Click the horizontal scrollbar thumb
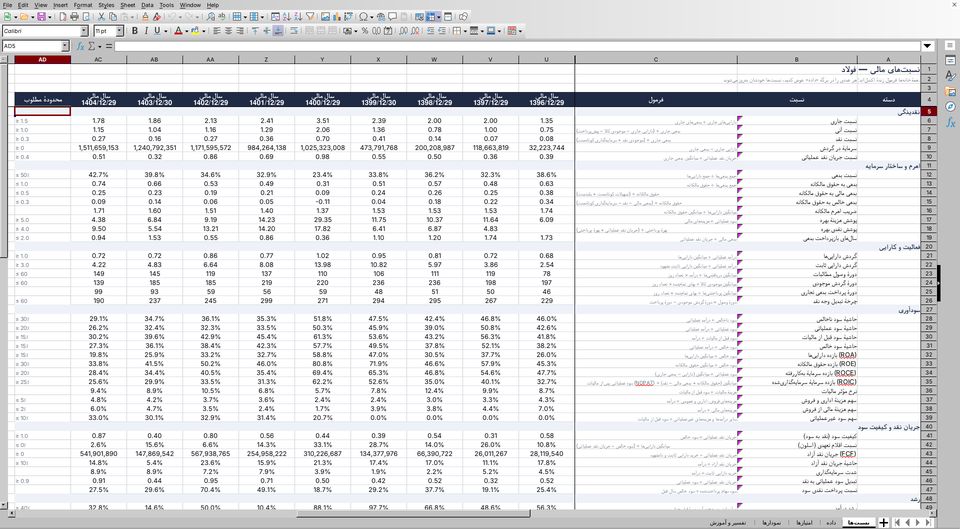 (413, 514)
